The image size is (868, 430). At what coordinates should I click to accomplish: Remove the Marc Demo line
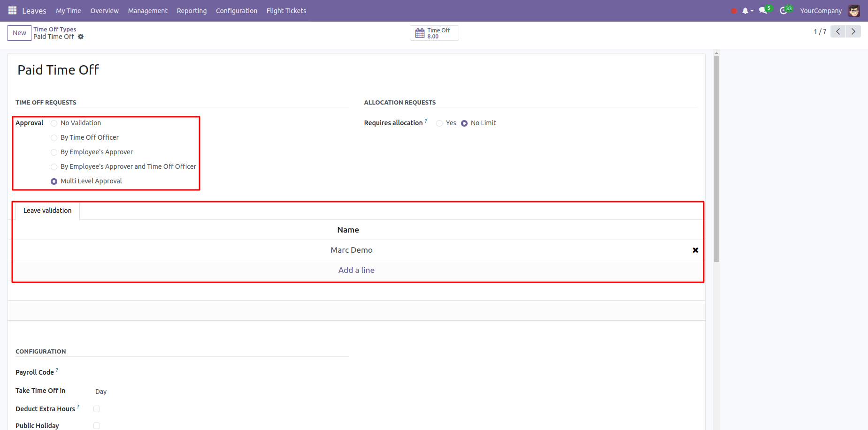coord(695,250)
